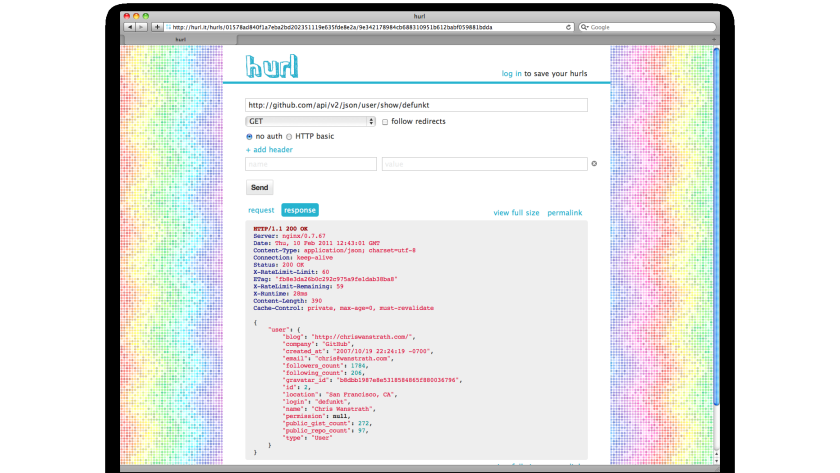
Task: Click the browser back arrow button
Action: 130,27
